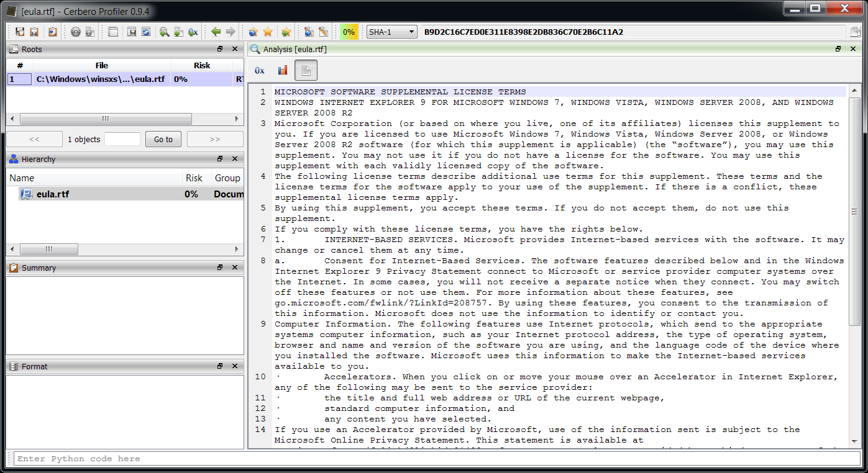Maximize the Cerbero Profiler window
The width and height of the screenshot is (868, 473).
(815, 7)
